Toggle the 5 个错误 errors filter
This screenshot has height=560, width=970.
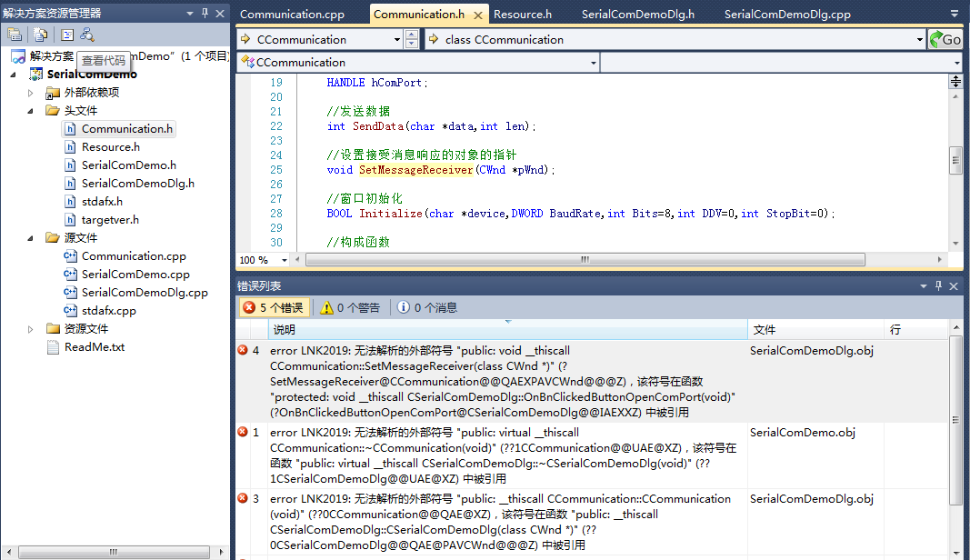tap(275, 307)
